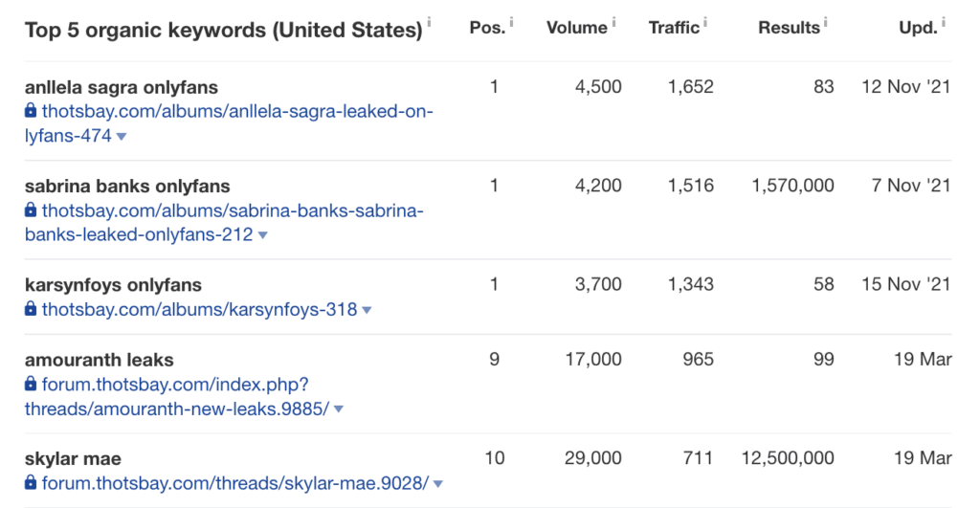Click the Volume column header
The image size is (980, 508).
click(x=577, y=28)
